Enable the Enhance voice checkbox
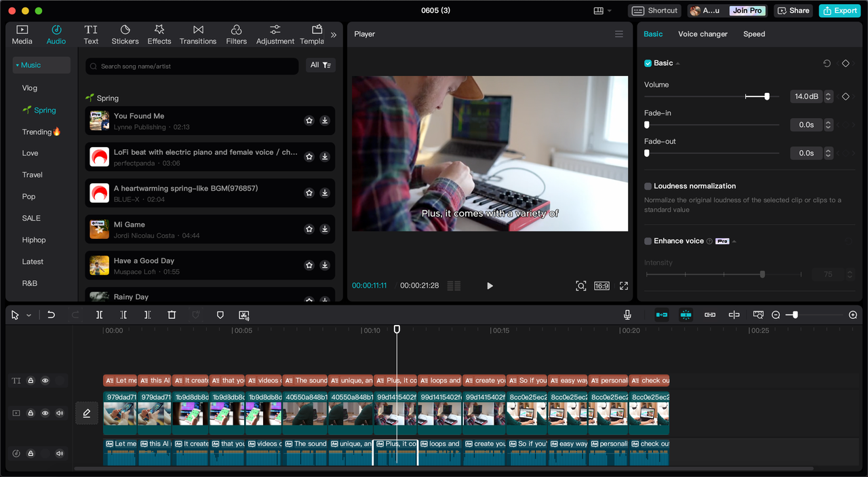Screen dimensions: 868x477 tap(648, 241)
